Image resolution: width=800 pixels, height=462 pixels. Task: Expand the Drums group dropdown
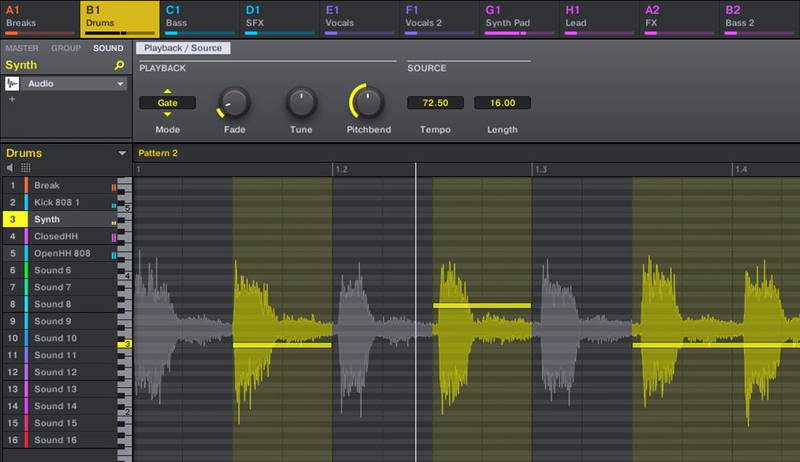pos(122,153)
